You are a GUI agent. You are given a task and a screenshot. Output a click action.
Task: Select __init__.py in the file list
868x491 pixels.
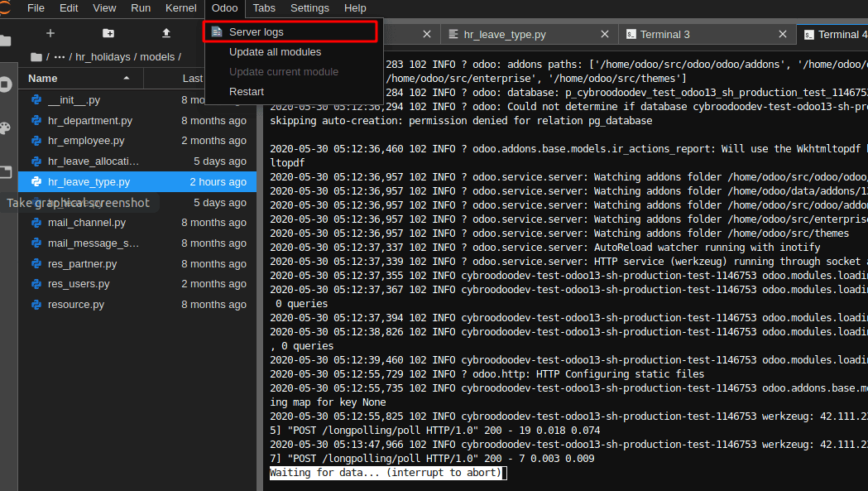click(137, 100)
